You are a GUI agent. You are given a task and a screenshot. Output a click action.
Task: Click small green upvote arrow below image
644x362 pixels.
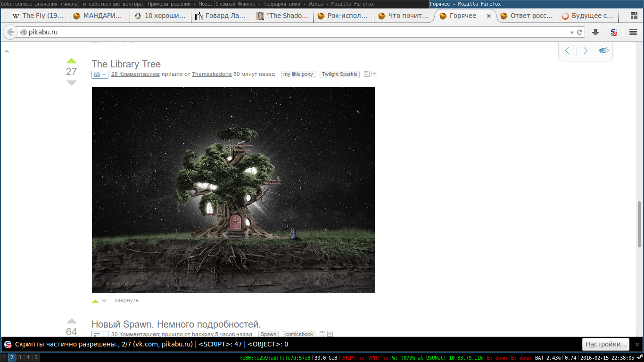pyautogui.click(x=95, y=301)
